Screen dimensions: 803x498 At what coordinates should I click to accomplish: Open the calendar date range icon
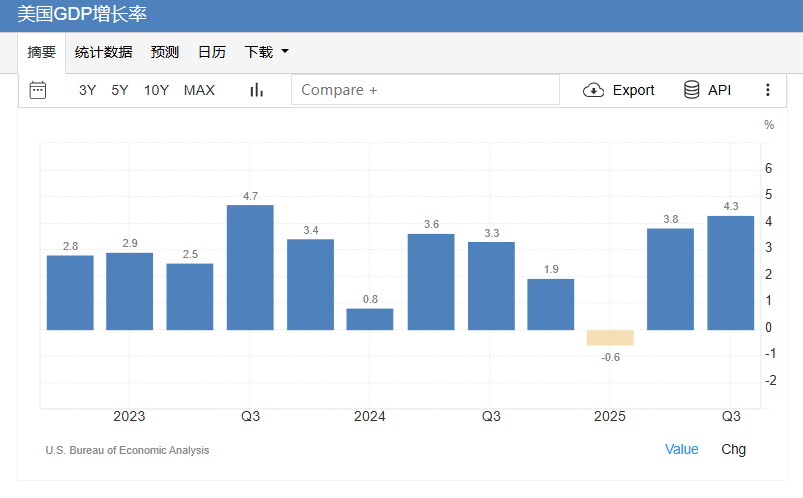(x=38, y=90)
